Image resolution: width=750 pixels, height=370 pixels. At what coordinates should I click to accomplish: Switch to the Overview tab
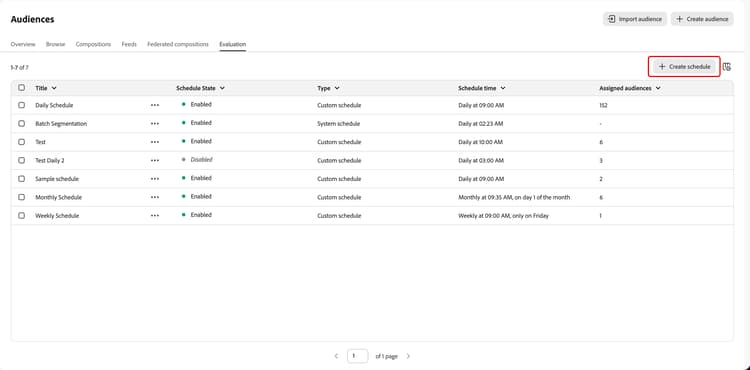pos(23,44)
